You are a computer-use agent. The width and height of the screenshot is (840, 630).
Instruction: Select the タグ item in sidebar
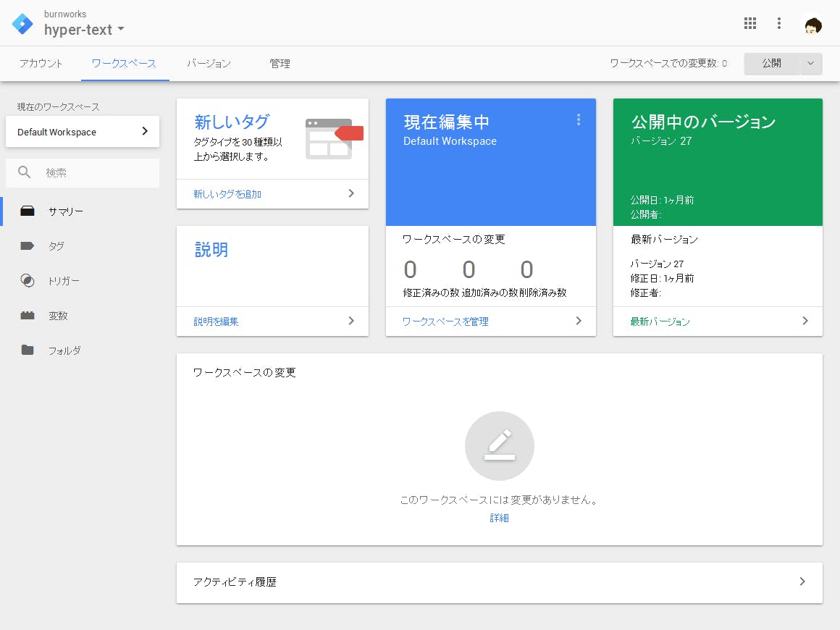coord(56,246)
